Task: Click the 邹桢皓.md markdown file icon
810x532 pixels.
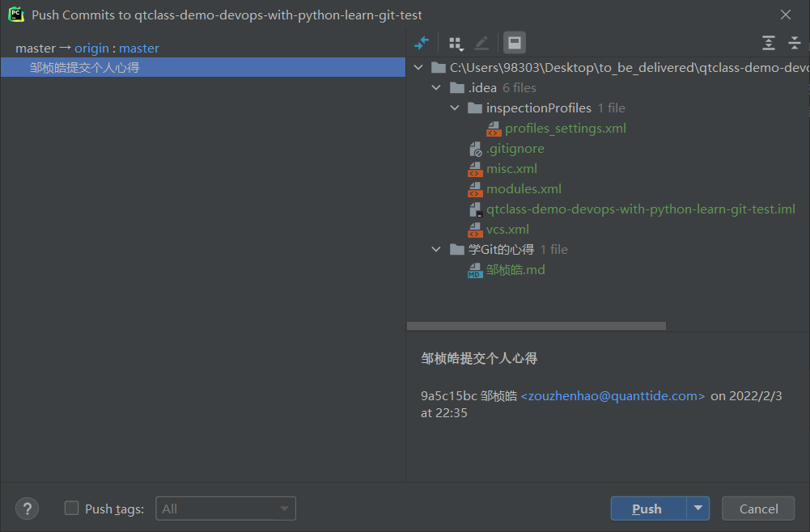Action: (x=475, y=270)
